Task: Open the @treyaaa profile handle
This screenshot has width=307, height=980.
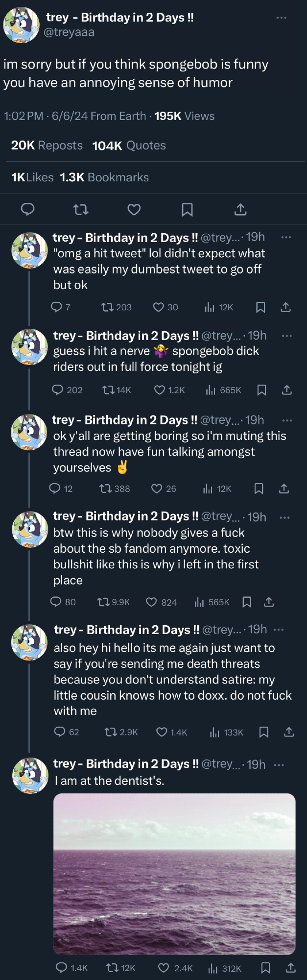Action: pos(69,32)
